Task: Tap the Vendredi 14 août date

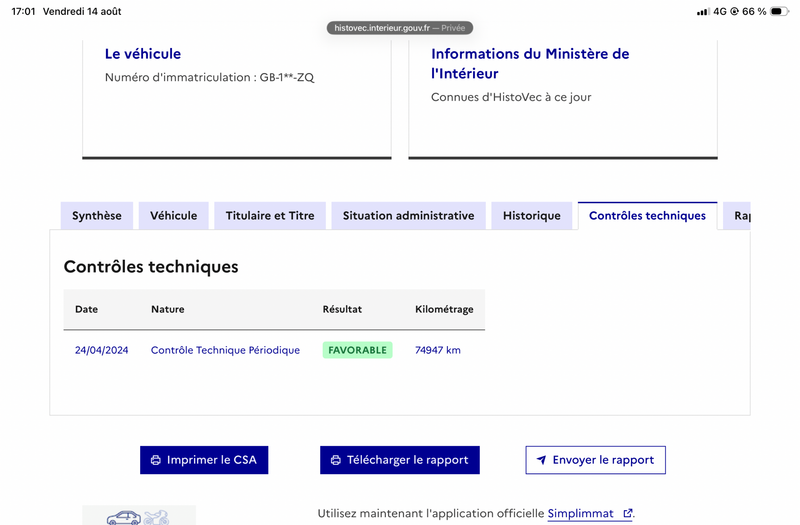Action: pos(82,11)
